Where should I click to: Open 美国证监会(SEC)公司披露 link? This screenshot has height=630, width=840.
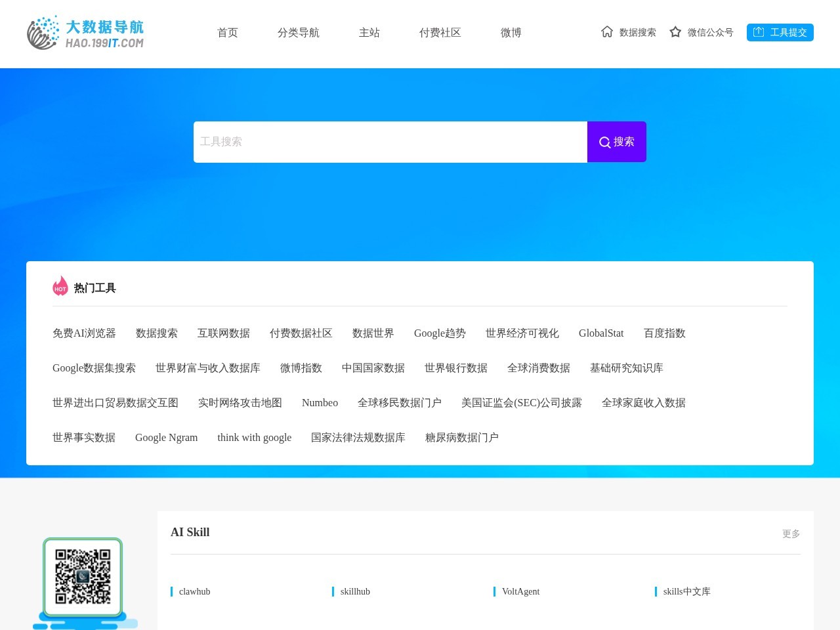coord(522,403)
